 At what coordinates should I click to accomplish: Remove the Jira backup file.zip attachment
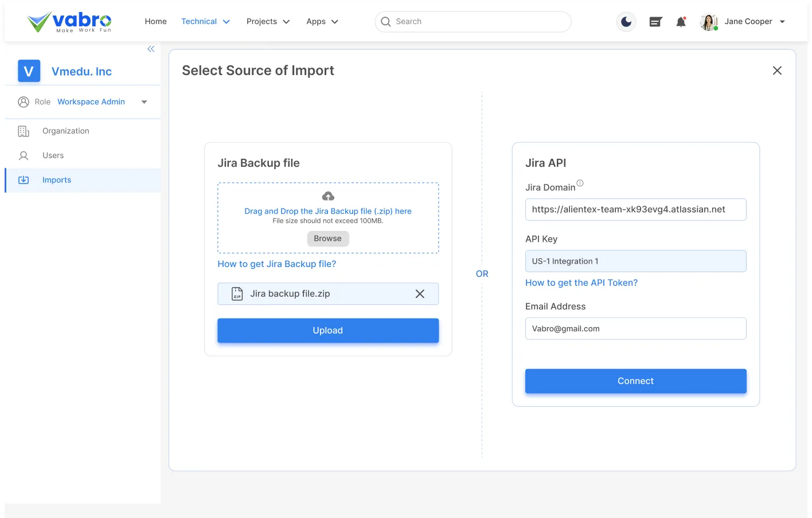click(x=420, y=294)
